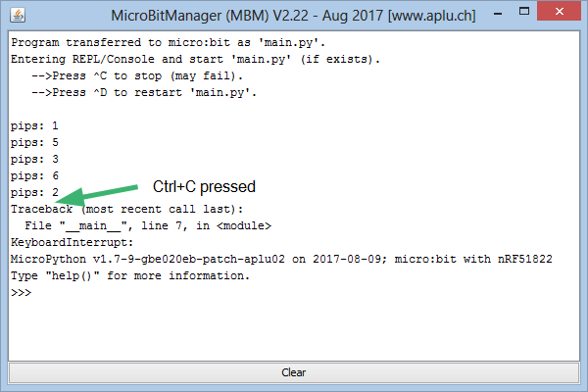Select the 'pips: 6' output line

[x=34, y=176]
